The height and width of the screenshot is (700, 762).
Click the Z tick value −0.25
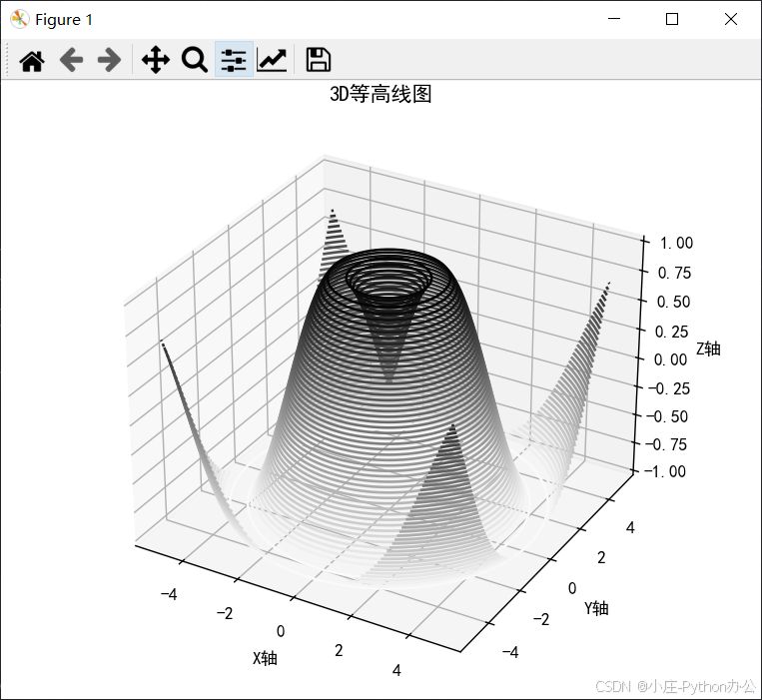[669, 388]
